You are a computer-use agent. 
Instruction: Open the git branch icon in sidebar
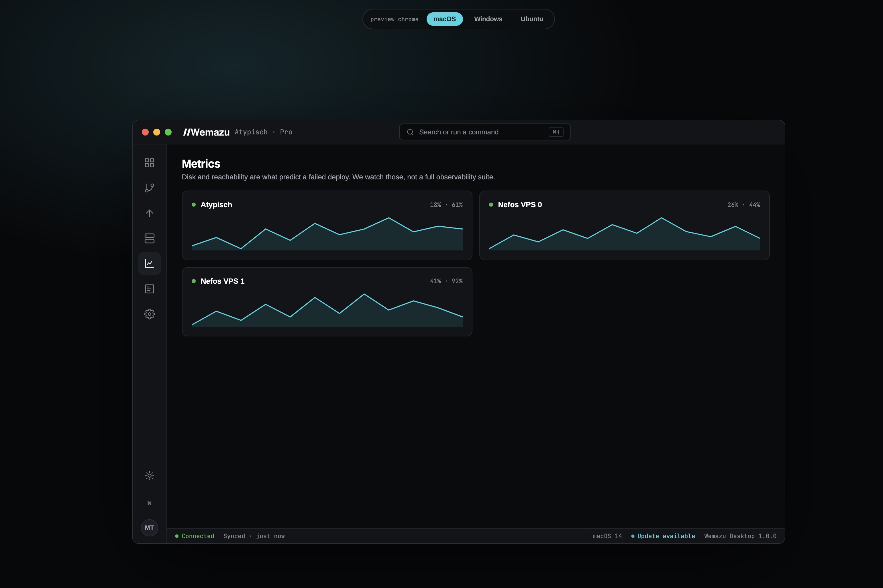pyautogui.click(x=149, y=188)
